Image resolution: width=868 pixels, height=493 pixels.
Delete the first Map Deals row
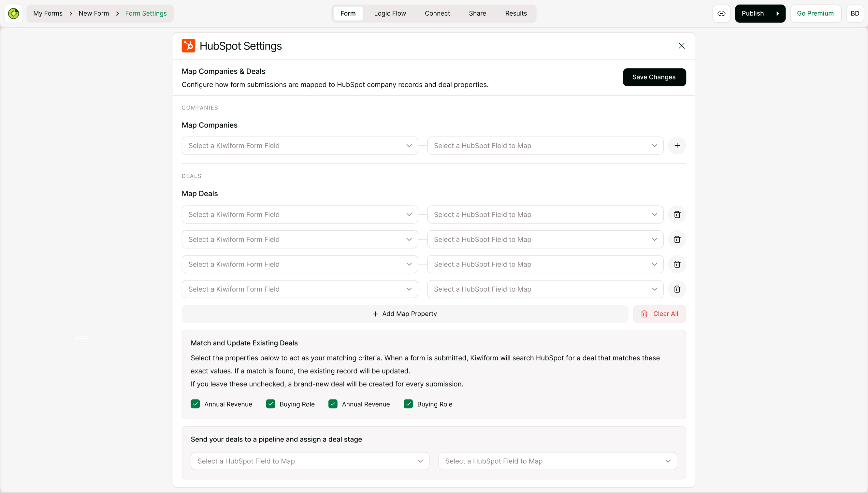coord(677,214)
